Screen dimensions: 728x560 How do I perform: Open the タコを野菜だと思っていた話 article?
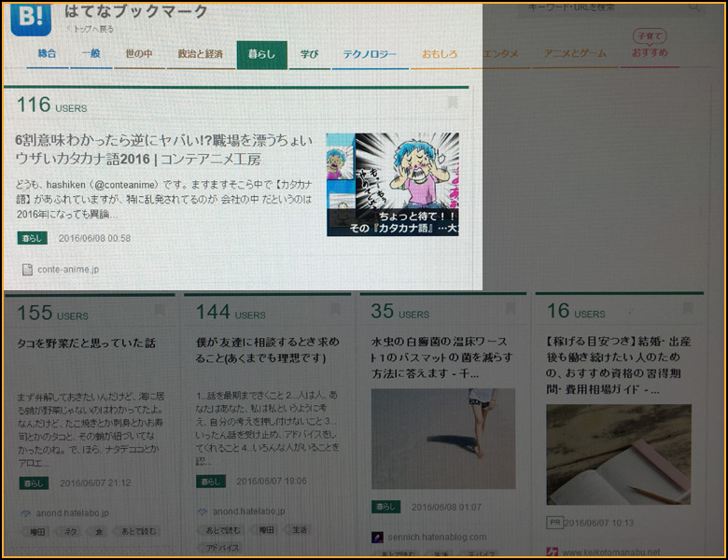[x=87, y=343]
